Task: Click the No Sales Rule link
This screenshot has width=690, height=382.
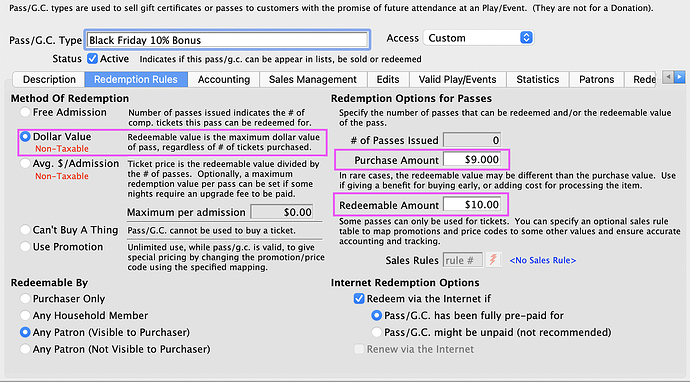Action: click(543, 260)
